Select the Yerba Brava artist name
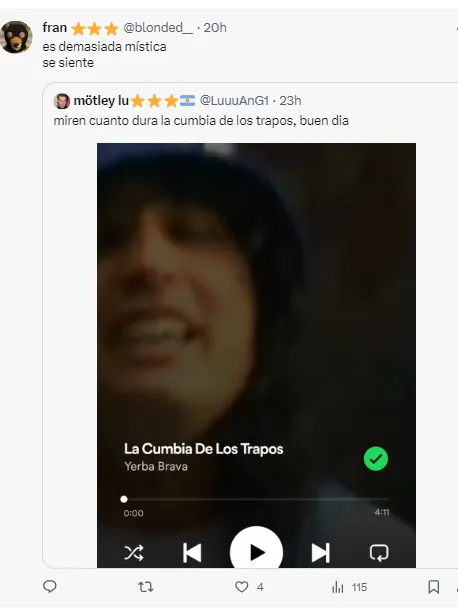 tap(156, 466)
